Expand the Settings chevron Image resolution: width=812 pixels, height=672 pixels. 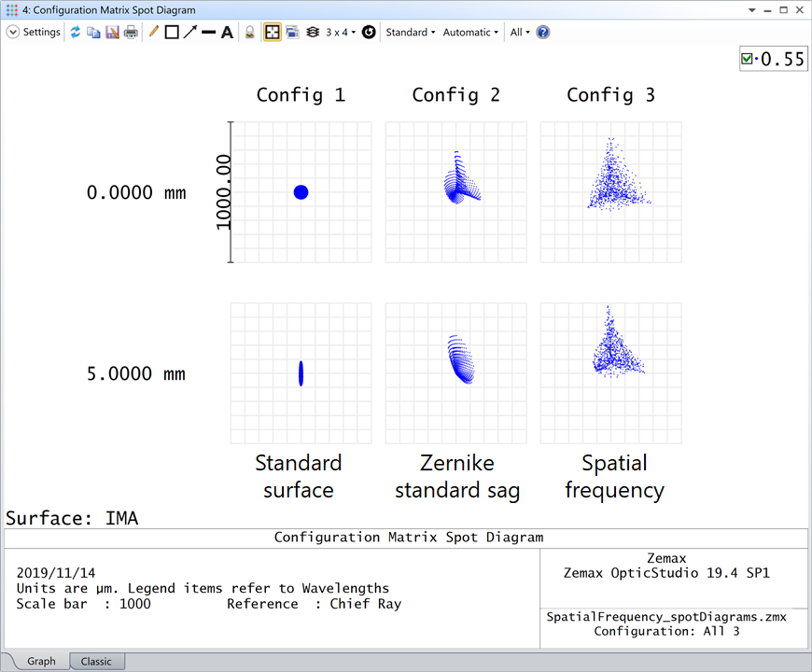12,32
